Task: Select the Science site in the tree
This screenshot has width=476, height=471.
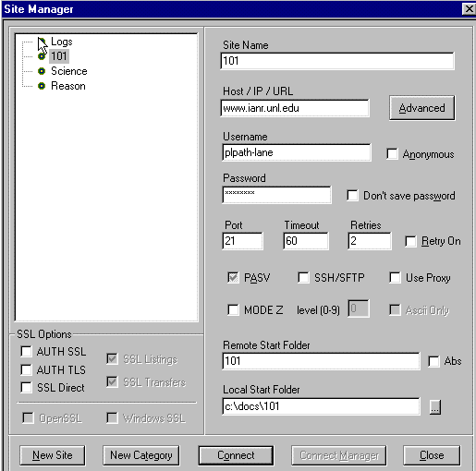Action: (x=69, y=71)
